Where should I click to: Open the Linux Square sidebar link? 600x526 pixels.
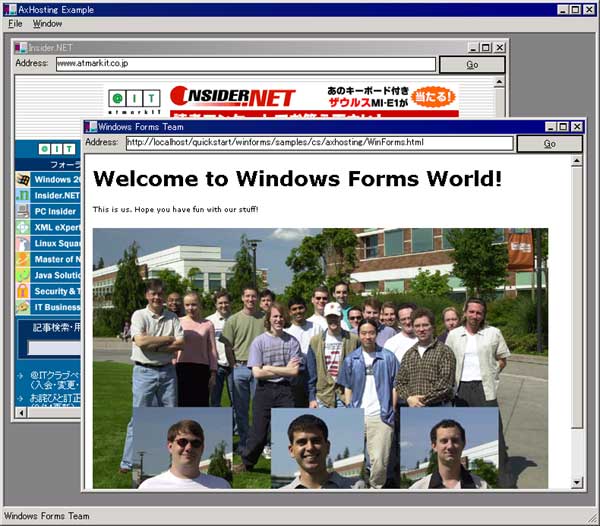click(57, 243)
